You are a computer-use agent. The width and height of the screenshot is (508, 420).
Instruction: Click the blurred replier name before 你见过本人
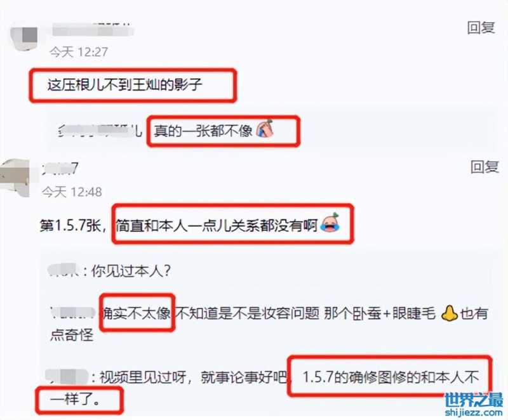tap(63, 270)
